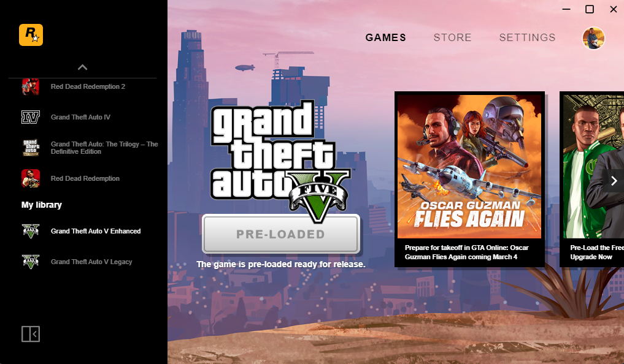624x364 pixels.
Task: Switch to the Games tab
Action: click(x=385, y=38)
